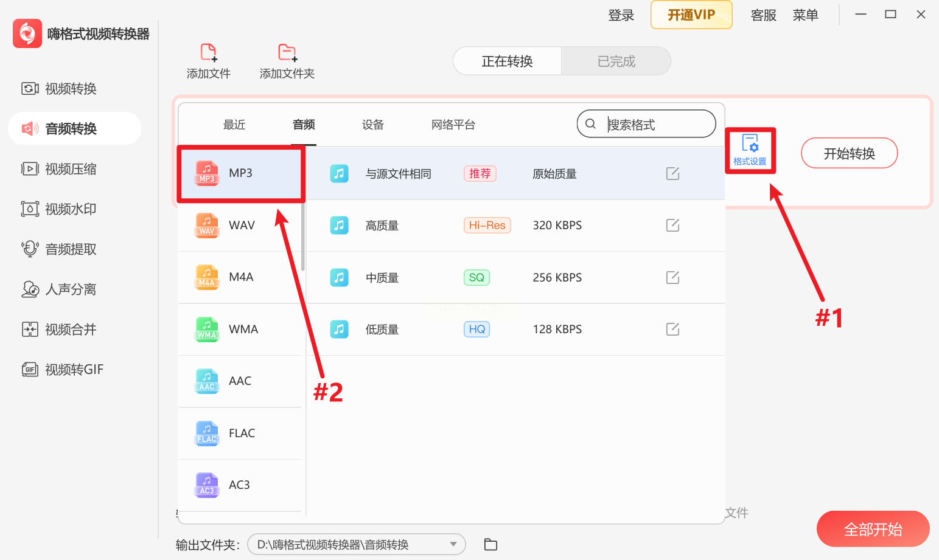Viewport: 939px width, 560px height.
Task: Click the 开始转换 button
Action: point(849,153)
